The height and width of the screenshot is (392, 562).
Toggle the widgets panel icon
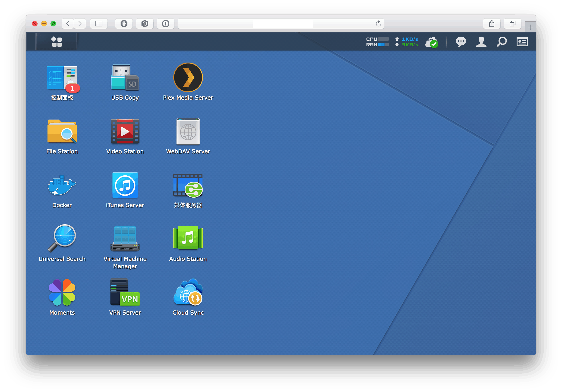click(x=522, y=42)
